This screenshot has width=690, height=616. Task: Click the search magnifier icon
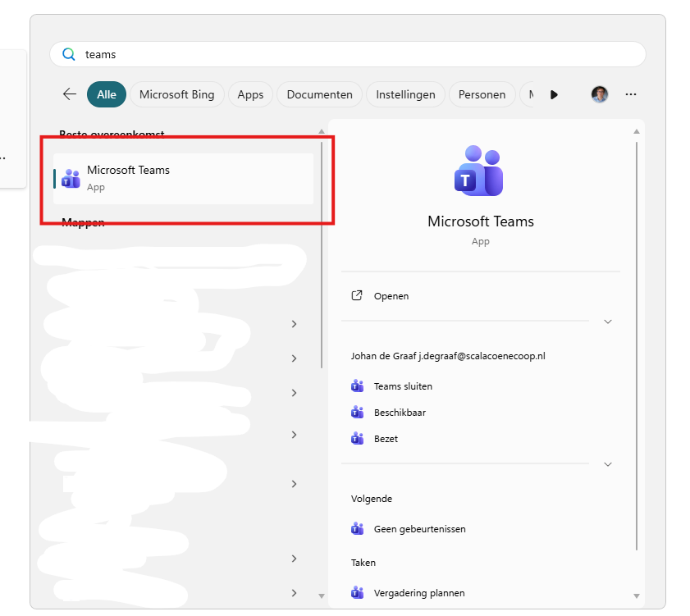[69, 54]
